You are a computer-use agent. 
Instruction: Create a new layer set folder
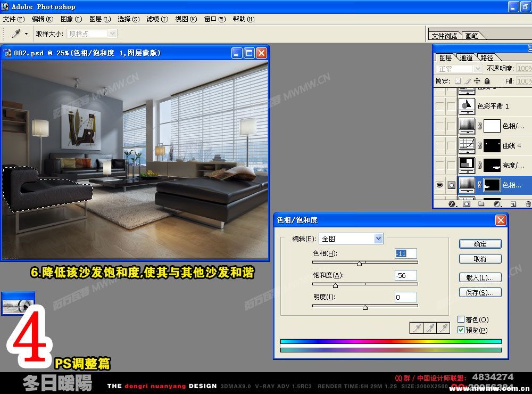(x=481, y=204)
